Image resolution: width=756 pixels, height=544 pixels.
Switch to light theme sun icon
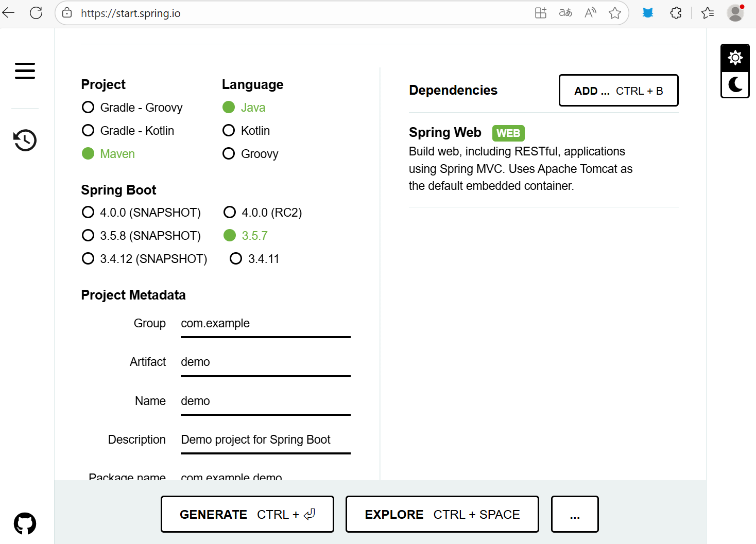point(735,57)
